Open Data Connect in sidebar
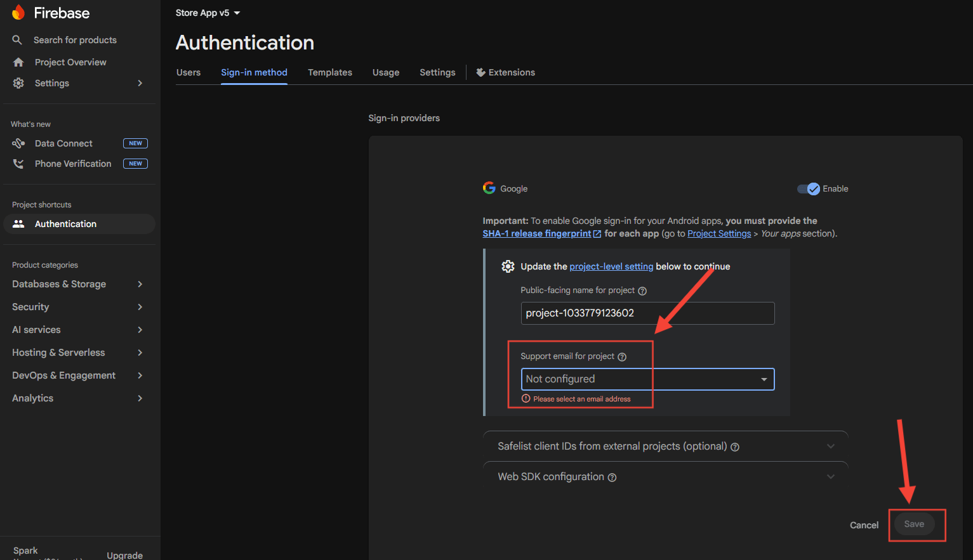 tap(63, 143)
